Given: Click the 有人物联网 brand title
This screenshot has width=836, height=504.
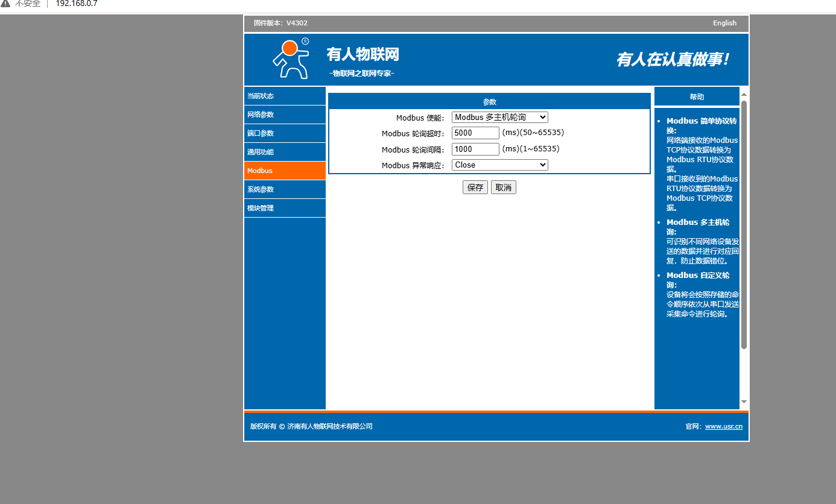Looking at the screenshot, I should tap(363, 54).
